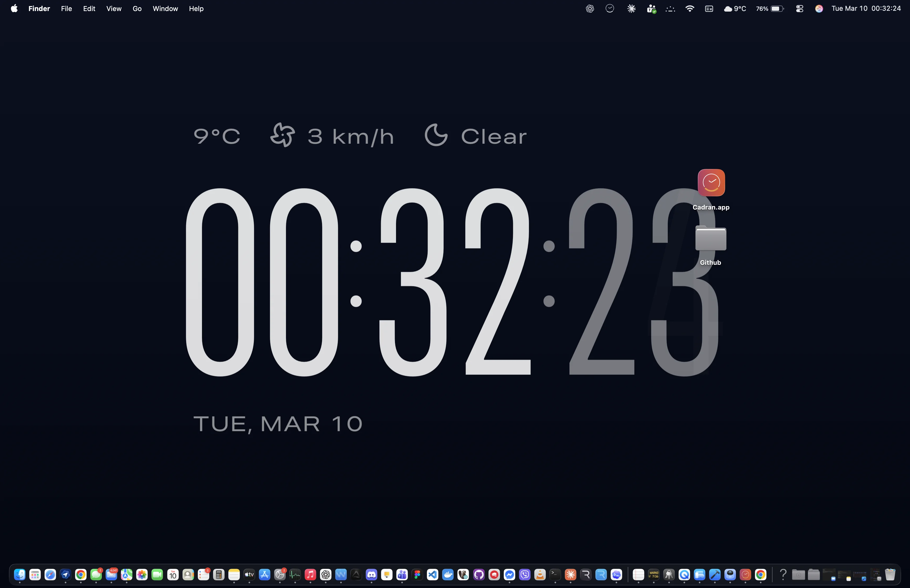Launch Visual Studio Code from the Dock

coord(433,575)
